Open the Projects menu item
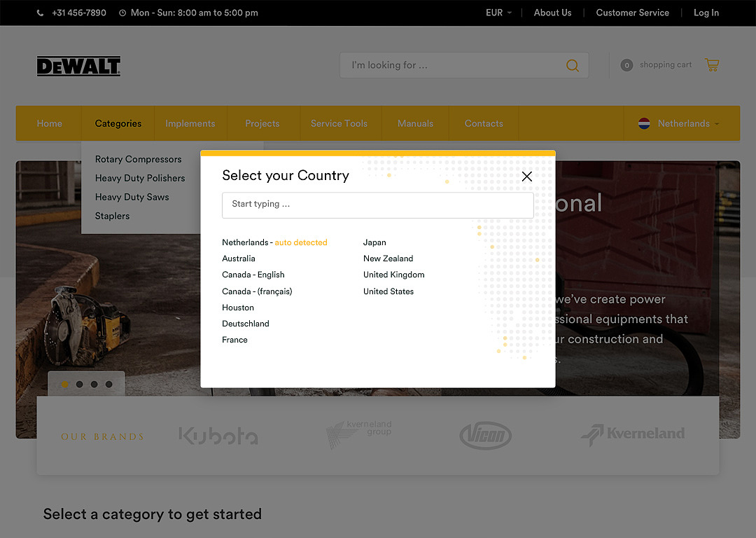This screenshot has width=756, height=538. (x=262, y=123)
